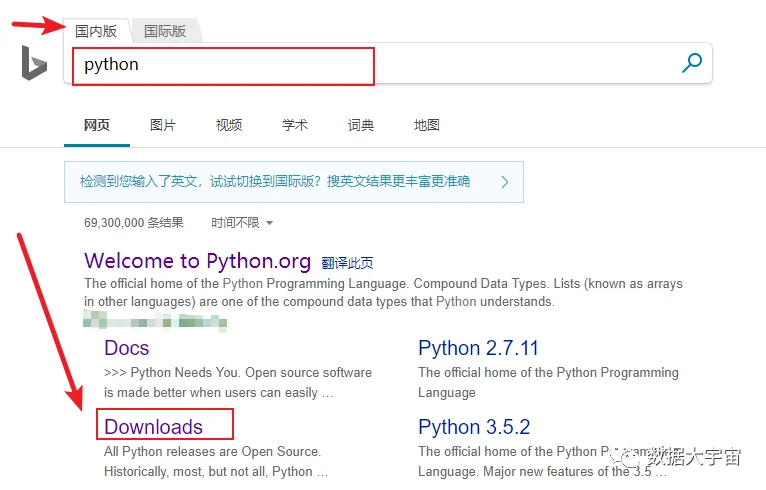Viewport: 766px width, 490px height.
Task: Switch to the 国际版 tab
Action: [x=165, y=31]
